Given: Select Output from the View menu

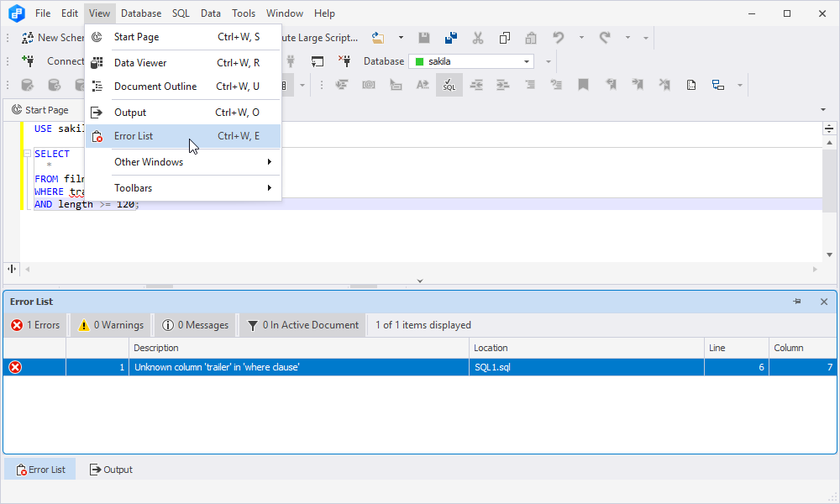Looking at the screenshot, I should (x=182, y=113).
